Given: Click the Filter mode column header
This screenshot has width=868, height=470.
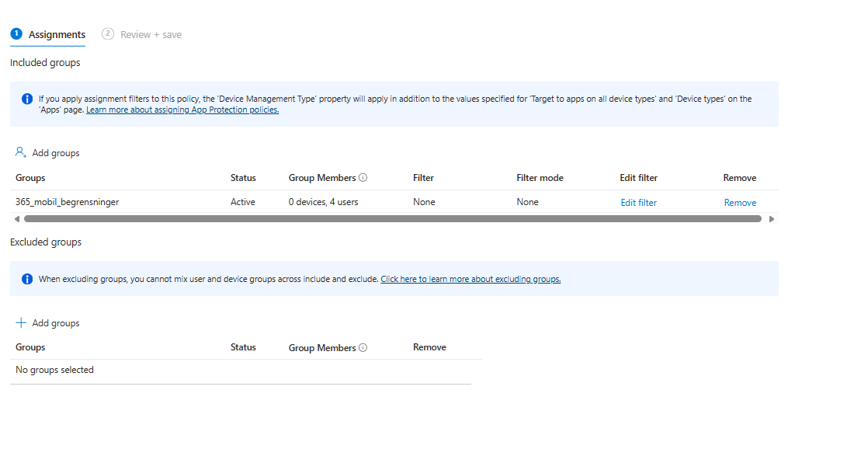Looking at the screenshot, I should [540, 178].
